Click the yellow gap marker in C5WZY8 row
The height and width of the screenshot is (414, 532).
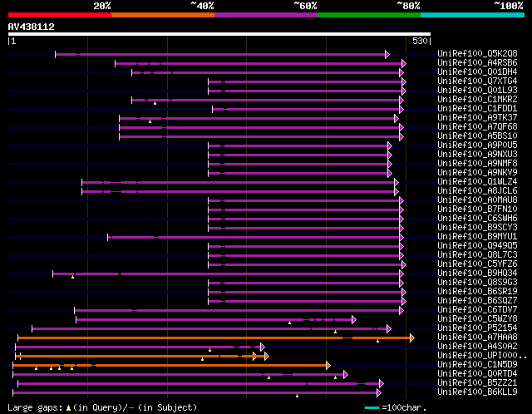(289, 323)
